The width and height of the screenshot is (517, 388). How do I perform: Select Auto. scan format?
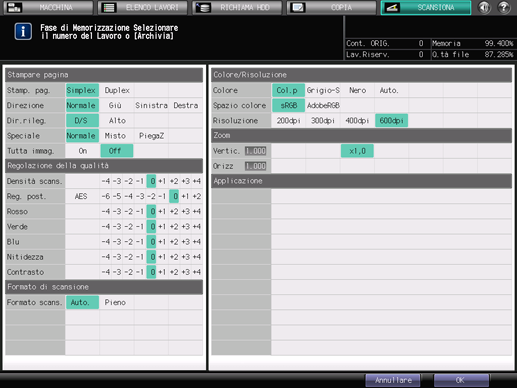82,302
